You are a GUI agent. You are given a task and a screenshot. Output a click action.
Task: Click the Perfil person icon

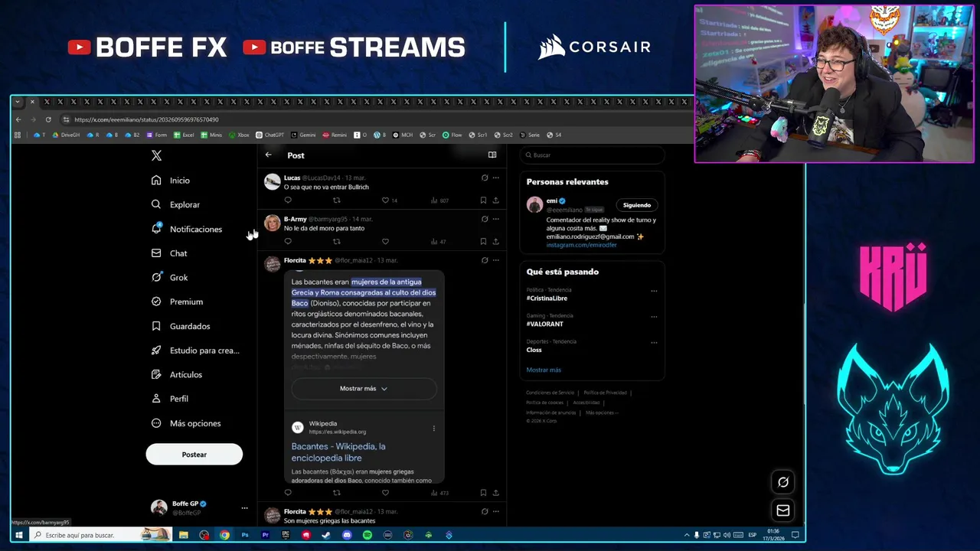156,399
